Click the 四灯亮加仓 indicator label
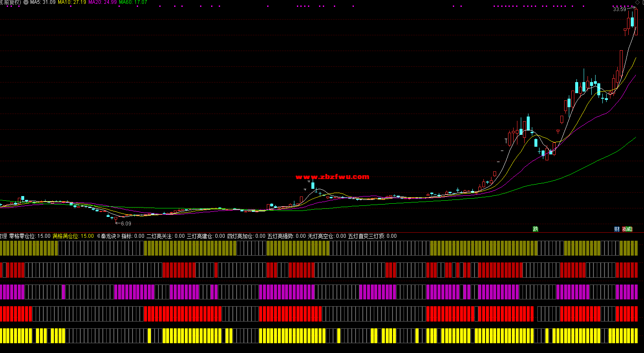Image resolution: width=644 pixels, height=353 pixels. point(246,236)
